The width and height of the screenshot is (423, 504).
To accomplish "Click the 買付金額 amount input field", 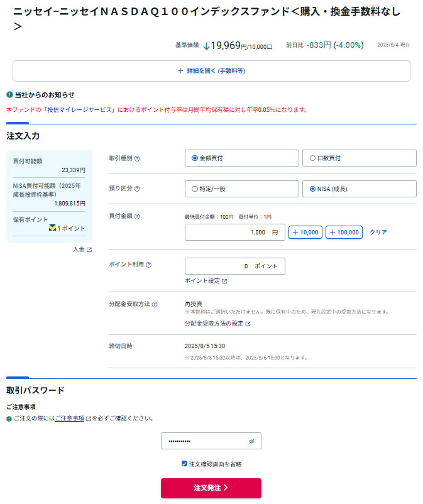I will point(234,233).
